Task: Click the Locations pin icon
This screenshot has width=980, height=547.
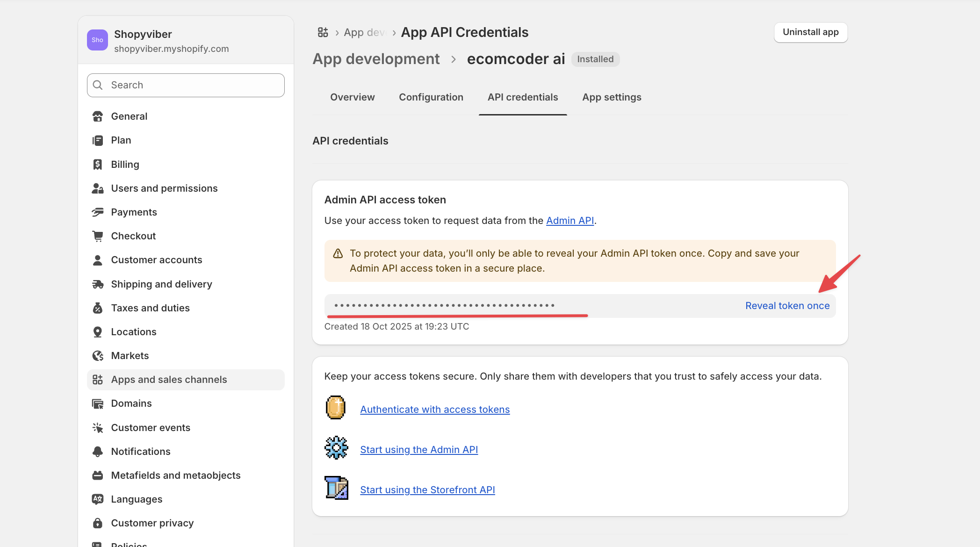Action: 98,332
